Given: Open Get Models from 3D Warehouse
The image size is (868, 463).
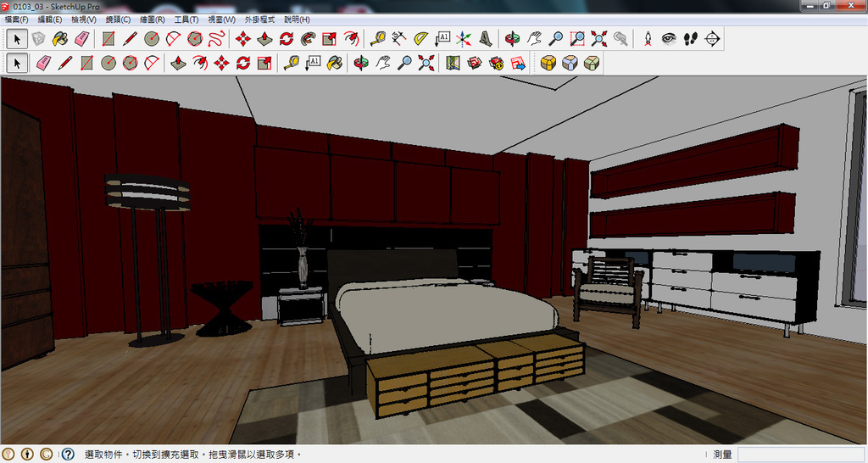Looking at the screenshot, I should (475, 63).
